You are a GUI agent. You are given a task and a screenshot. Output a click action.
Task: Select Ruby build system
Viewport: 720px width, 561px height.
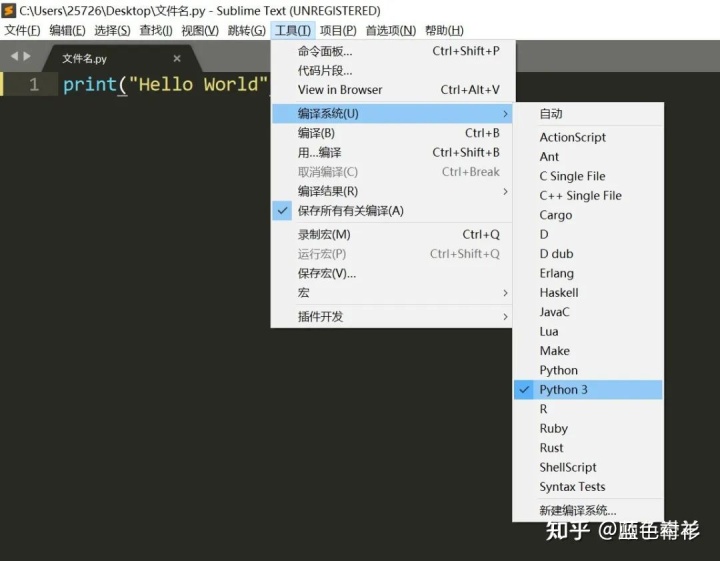[x=588, y=428]
